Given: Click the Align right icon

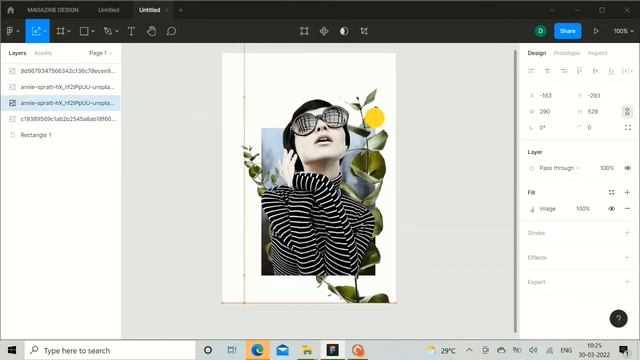Looking at the screenshot, I should pos(564,71).
